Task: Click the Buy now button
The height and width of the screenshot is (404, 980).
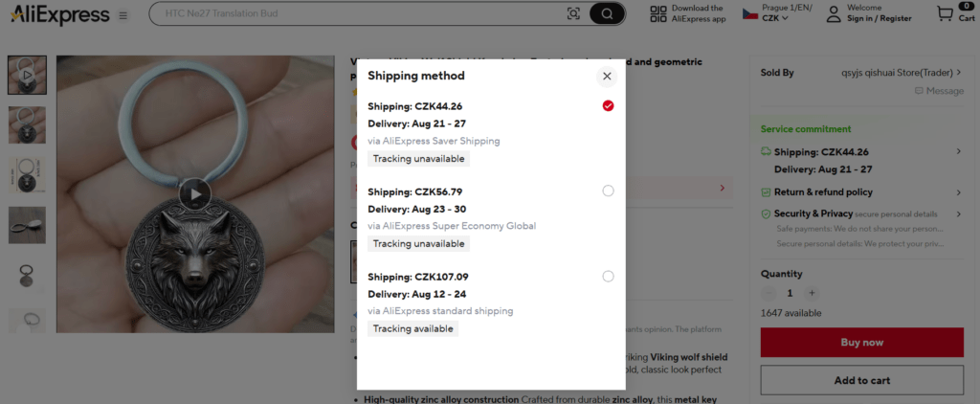Action: point(862,342)
